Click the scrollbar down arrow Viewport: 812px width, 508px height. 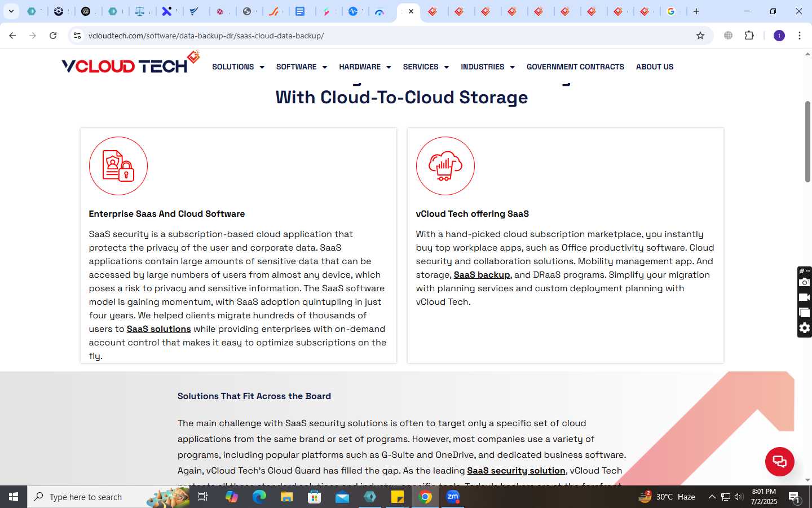[x=807, y=480]
